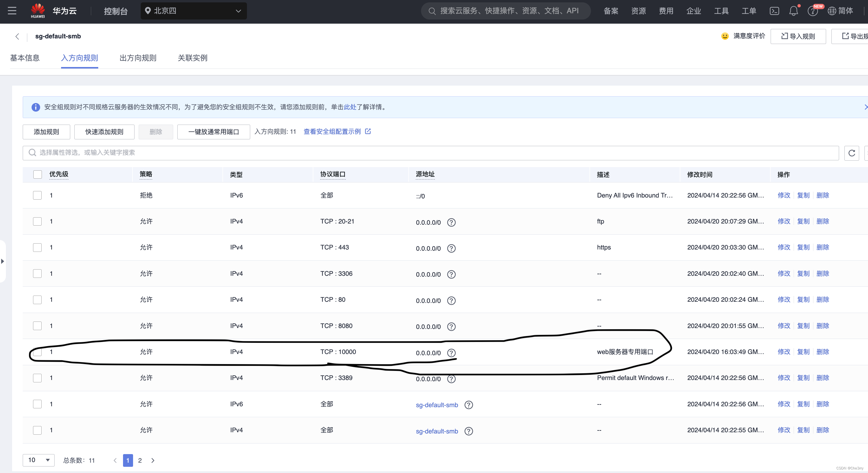Viewport: 868px width, 473px height.
Task: Check the select-all checkbox in table header
Action: click(37, 174)
